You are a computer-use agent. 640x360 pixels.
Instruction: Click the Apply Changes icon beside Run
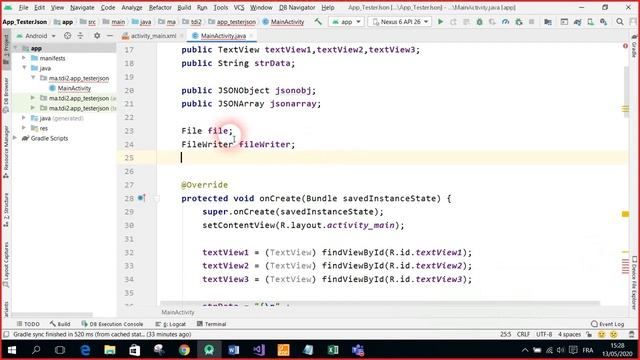[453, 22]
